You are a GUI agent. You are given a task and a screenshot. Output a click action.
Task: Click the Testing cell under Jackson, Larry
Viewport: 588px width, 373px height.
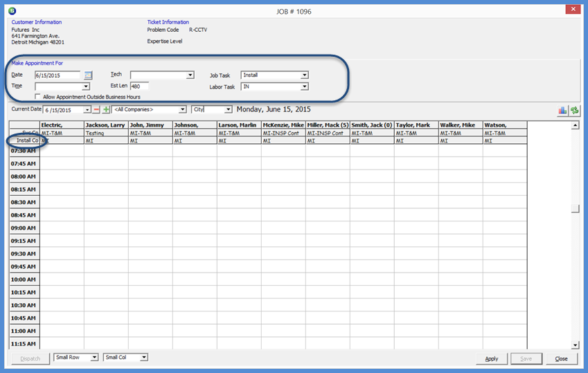tap(106, 133)
